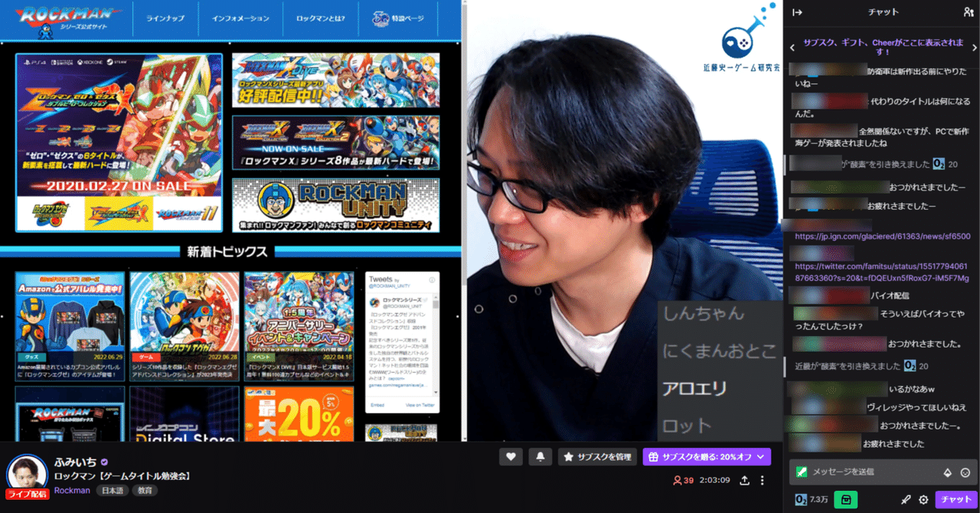Open the green channel points rewards chest

coord(845,499)
